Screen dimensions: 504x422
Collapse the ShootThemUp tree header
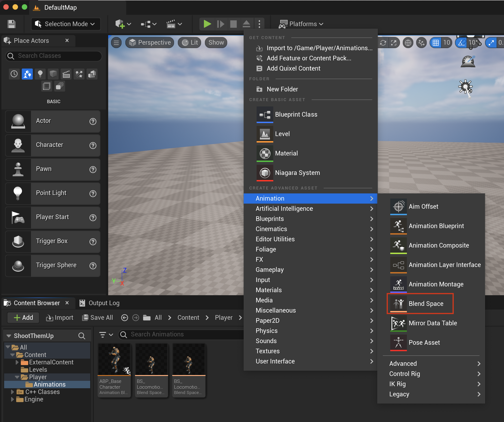coord(9,336)
